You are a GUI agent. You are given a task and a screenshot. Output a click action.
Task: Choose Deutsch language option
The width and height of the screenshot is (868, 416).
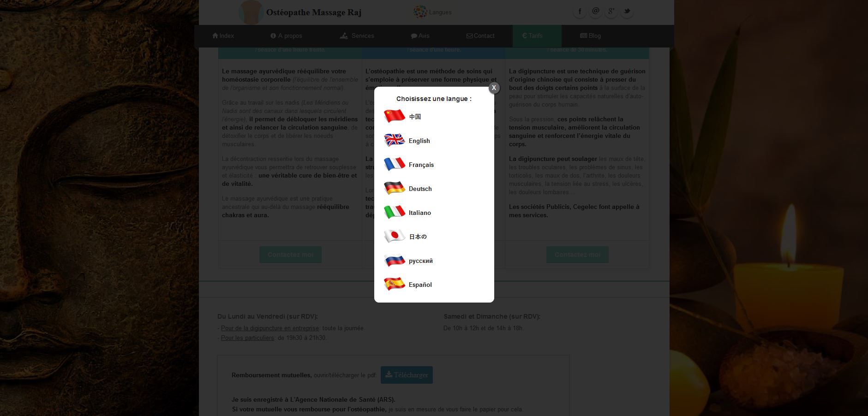(420, 189)
